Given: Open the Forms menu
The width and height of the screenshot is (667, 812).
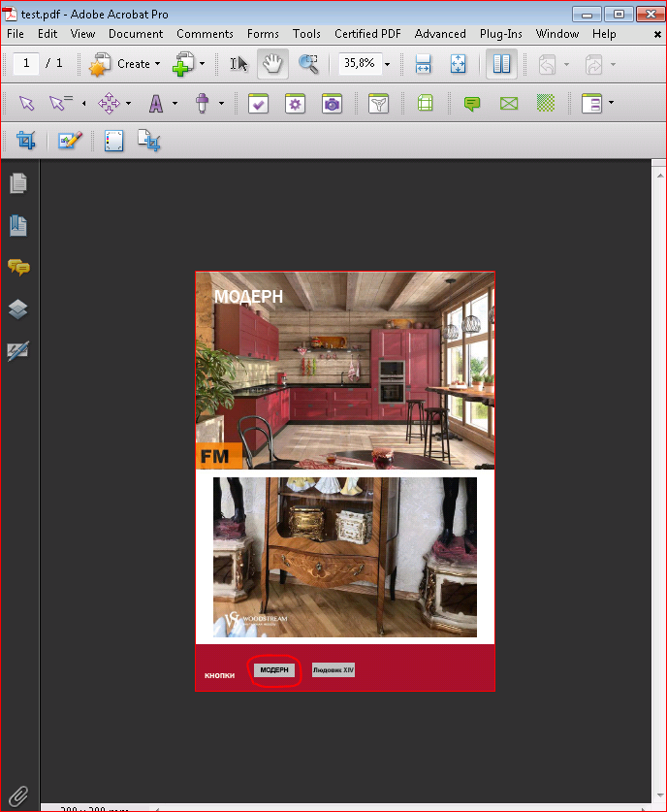Looking at the screenshot, I should [263, 34].
